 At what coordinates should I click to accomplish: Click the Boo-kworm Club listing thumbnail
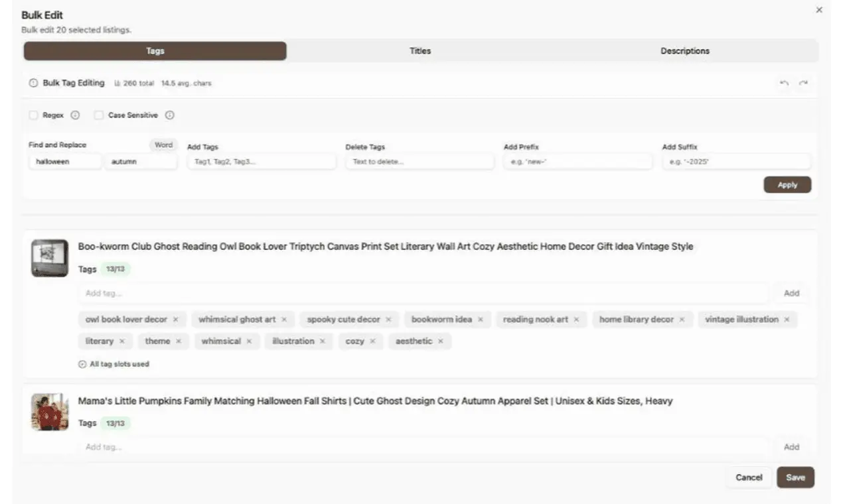[50, 258]
